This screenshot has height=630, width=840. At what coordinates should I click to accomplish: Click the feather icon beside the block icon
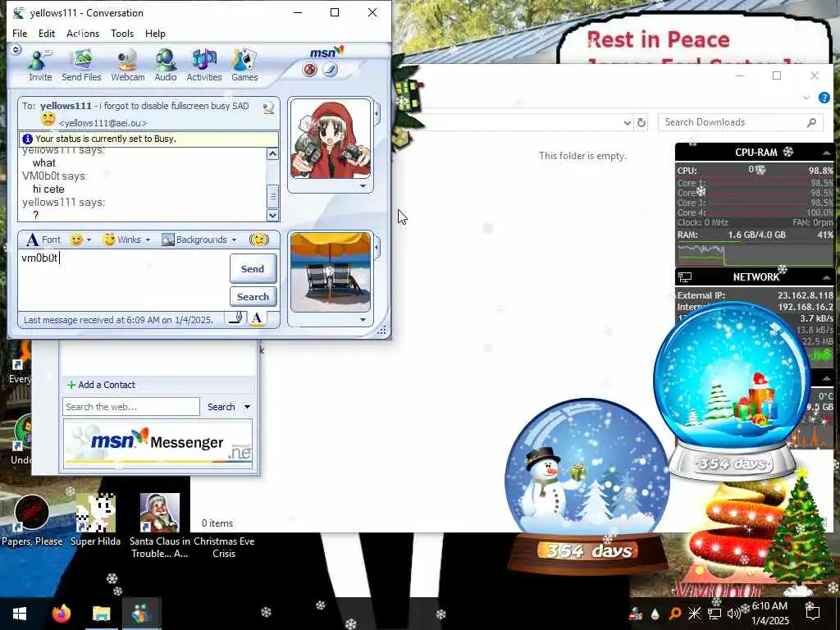pyautogui.click(x=330, y=70)
